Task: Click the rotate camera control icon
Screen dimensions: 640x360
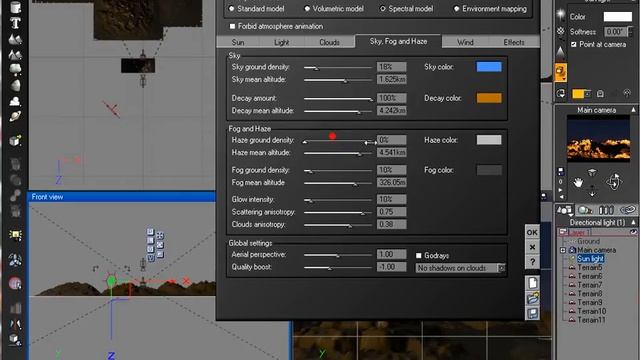Action: [614, 182]
